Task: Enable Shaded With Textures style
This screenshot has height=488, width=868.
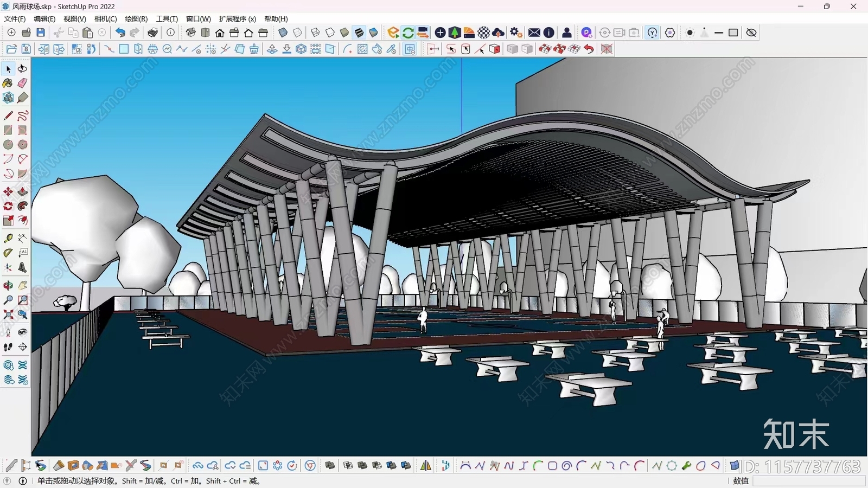Action: pos(359,33)
